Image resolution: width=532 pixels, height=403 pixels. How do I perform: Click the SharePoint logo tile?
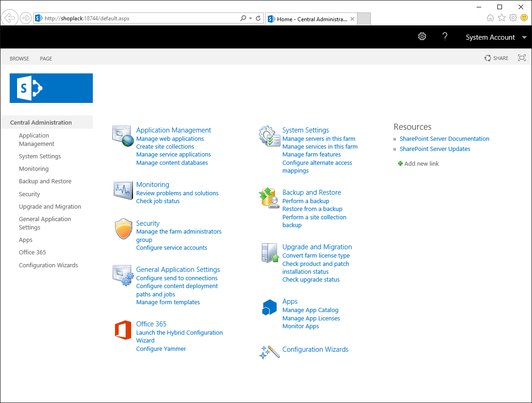pyautogui.click(x=51, y=88)
